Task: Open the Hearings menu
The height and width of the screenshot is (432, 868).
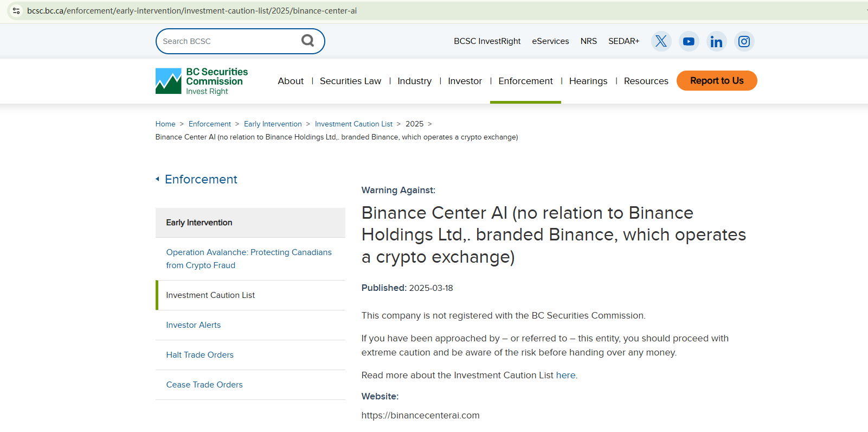Action: [588, 81]
